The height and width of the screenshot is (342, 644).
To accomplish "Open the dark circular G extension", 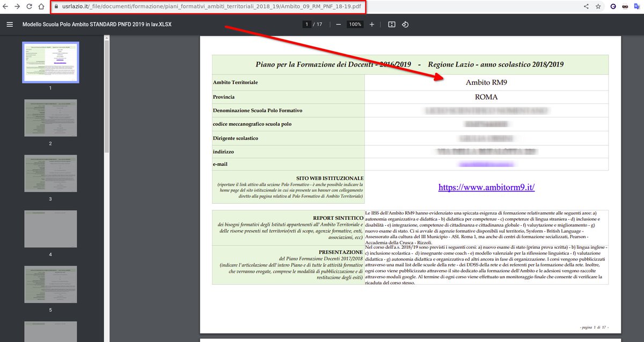I will click(x=612, y=6).
